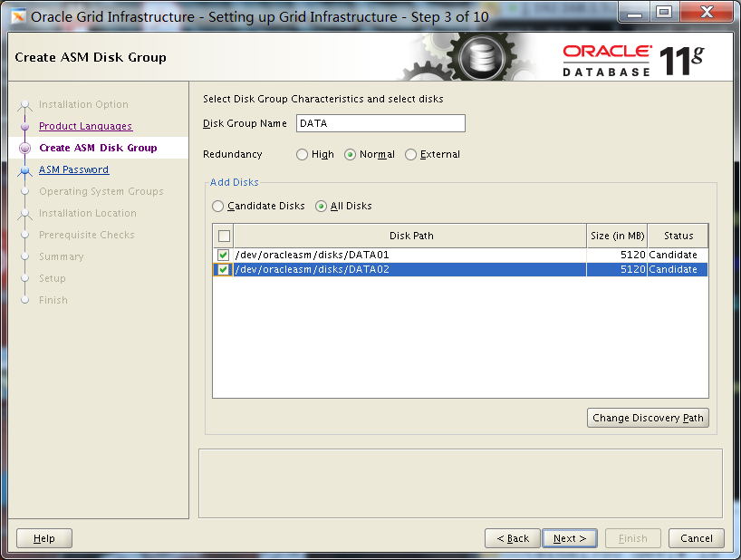
Task: Select Normal redundancy radio button
Action: tap(350, 155)
